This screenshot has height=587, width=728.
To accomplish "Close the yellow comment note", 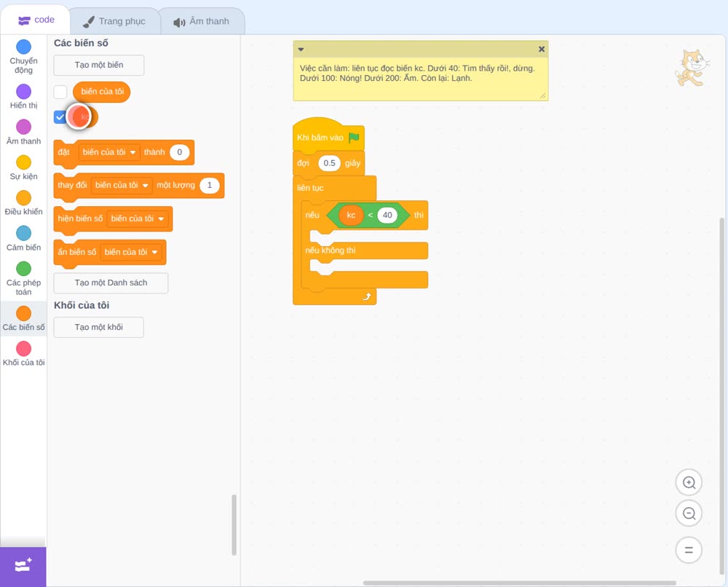I will (x=542, y=49).
